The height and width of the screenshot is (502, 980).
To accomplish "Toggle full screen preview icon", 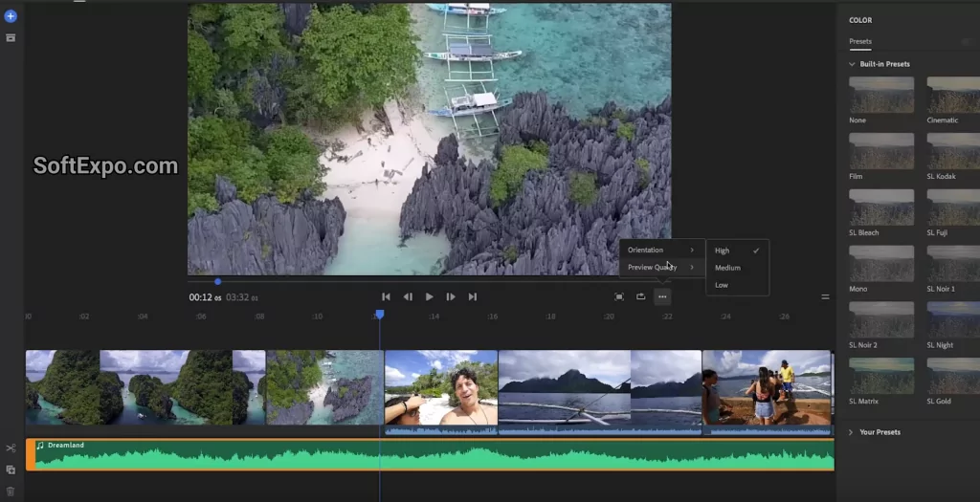I will pyautogui.click(x=619, y=297).
